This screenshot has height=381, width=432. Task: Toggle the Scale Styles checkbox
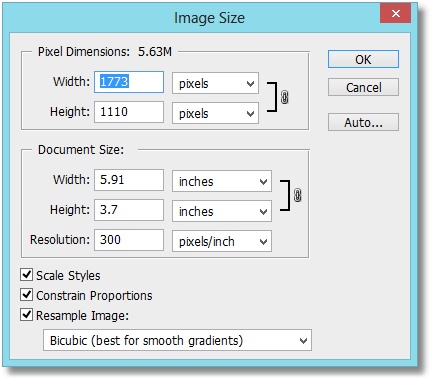[26, 275]
